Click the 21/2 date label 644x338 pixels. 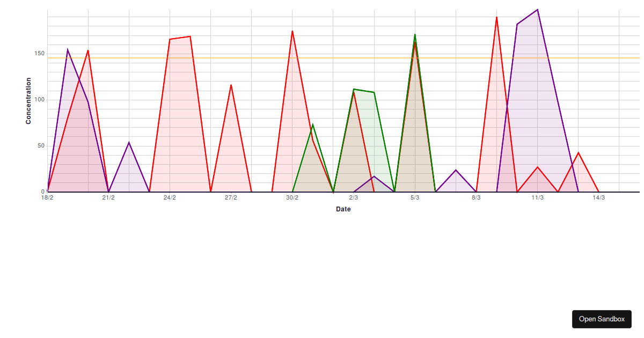click(108, 197)
